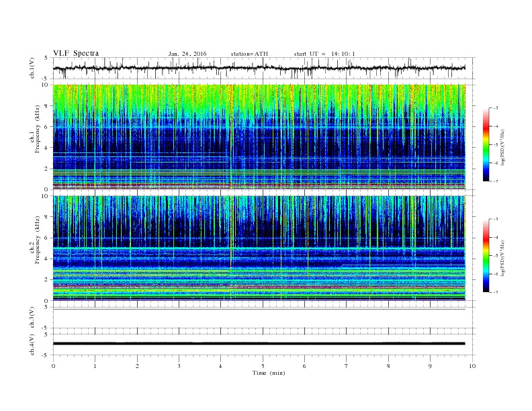The width and height of the screenshot is (532, 411).
Task: Click the bottom time axis tick label "5"
Action: coord(263,366)
